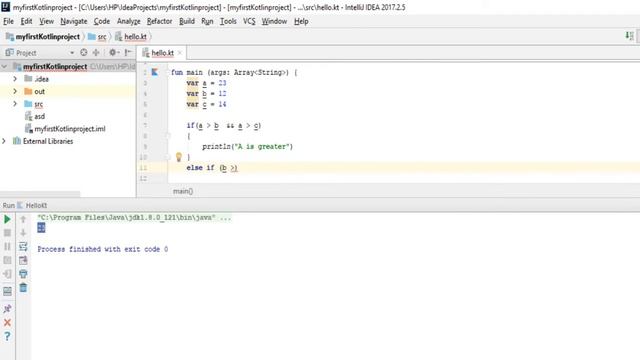This screenshot has width=640, height=360.
Task: Expand the src folder
Action: coord(15,104)
